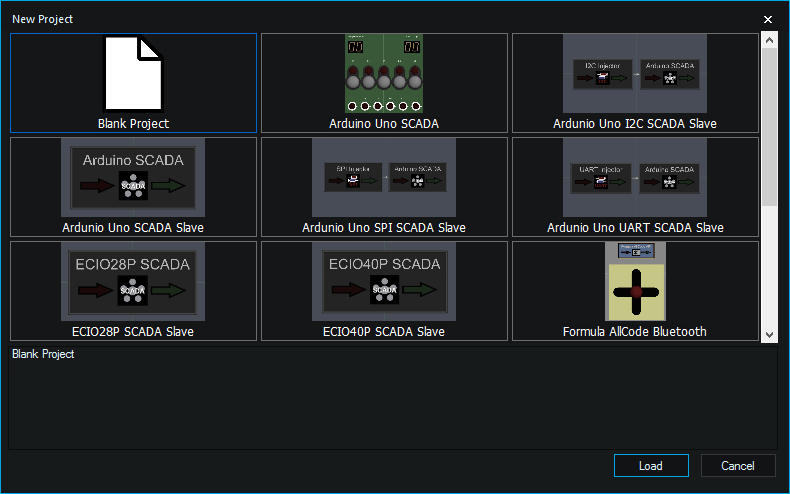This screenshot has width=790, height=494.
Task: Click the template list scrollbar thumb
Action: pyautogui.click(x=769, y=127)
